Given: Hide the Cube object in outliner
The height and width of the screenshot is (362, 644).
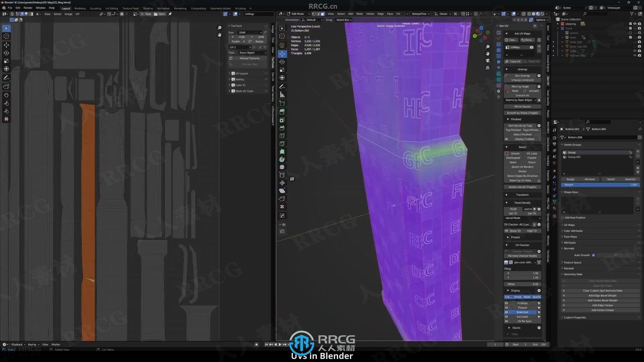Looking at the screenshot, I should [635, 51].
